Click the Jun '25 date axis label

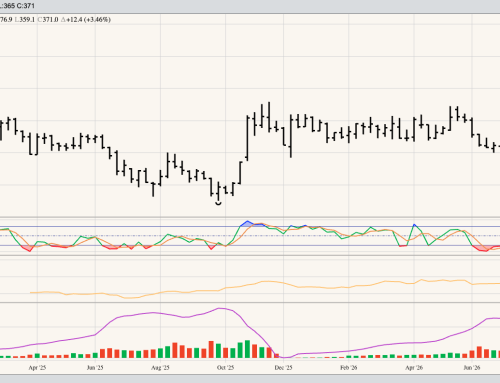coord(95,368)
